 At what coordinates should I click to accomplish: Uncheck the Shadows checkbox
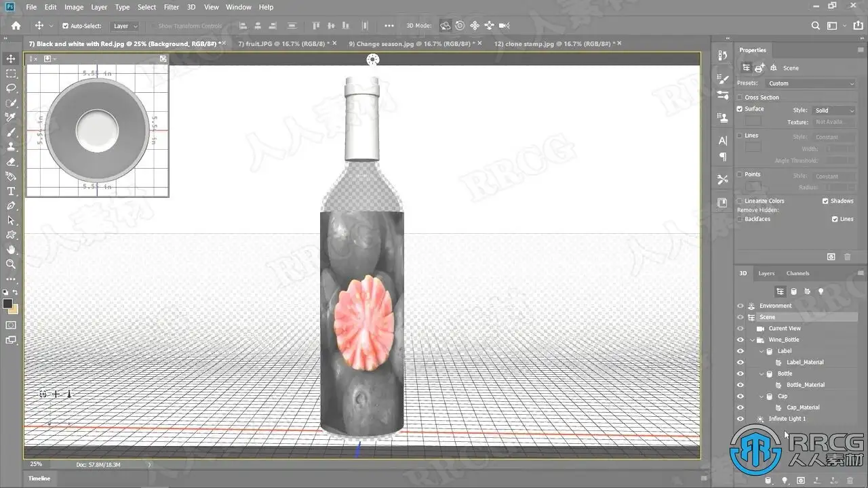tap(825, 201)
